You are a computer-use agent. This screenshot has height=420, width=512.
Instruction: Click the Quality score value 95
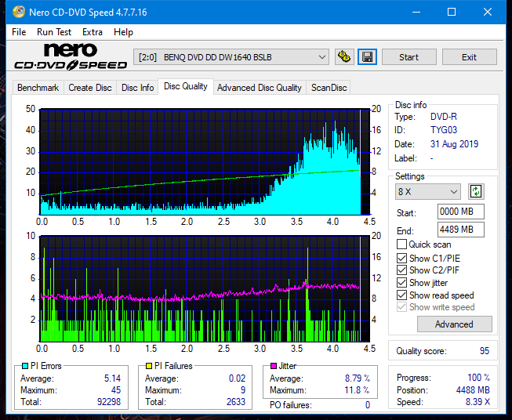click(x=485, y=351)
